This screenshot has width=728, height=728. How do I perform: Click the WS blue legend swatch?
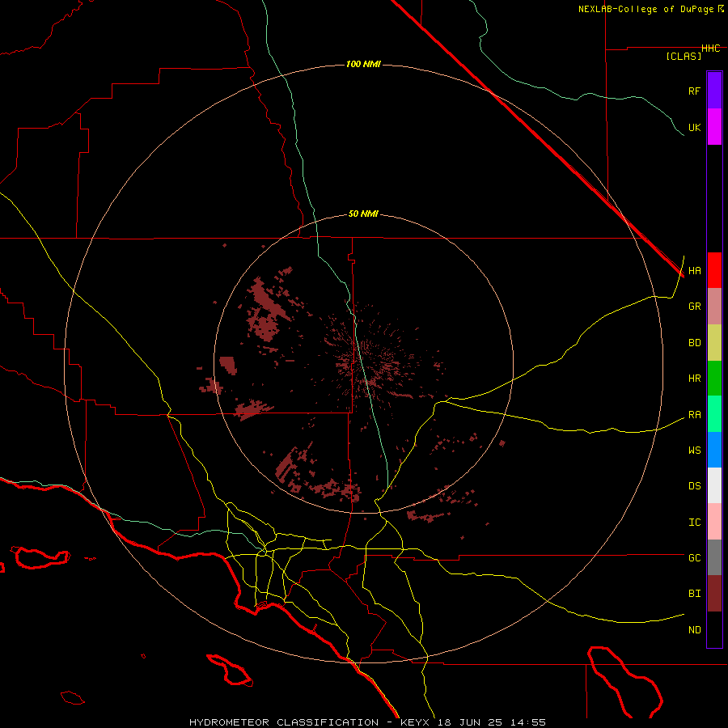coord(714,450)
